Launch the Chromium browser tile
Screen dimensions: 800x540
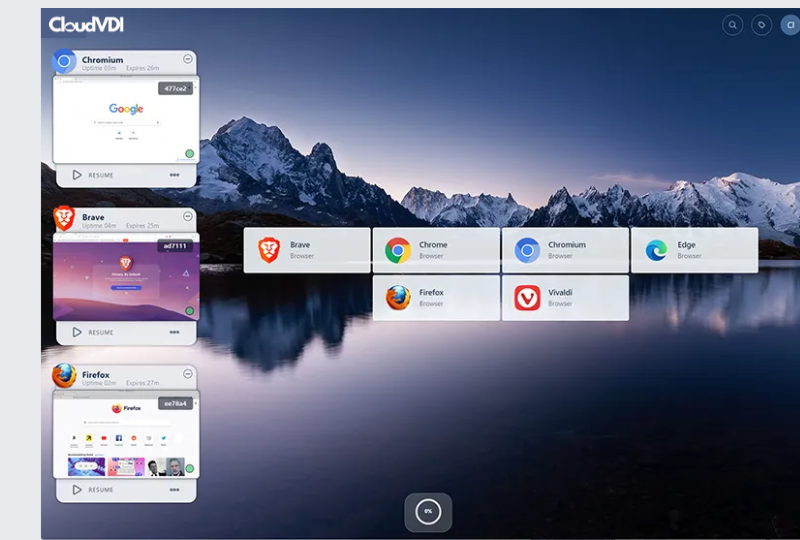pyautogui.click(x=565, y=250)
